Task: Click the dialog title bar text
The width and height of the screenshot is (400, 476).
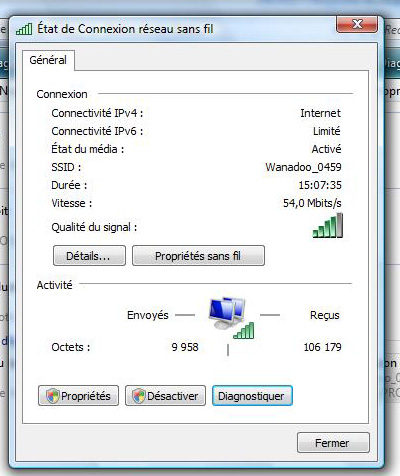Action: click(x=125, y=29)
